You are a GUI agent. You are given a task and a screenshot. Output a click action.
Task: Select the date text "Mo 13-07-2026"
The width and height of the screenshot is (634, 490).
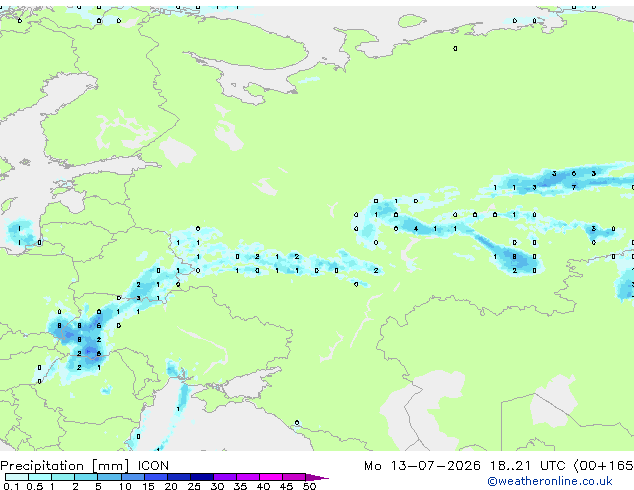422,466
